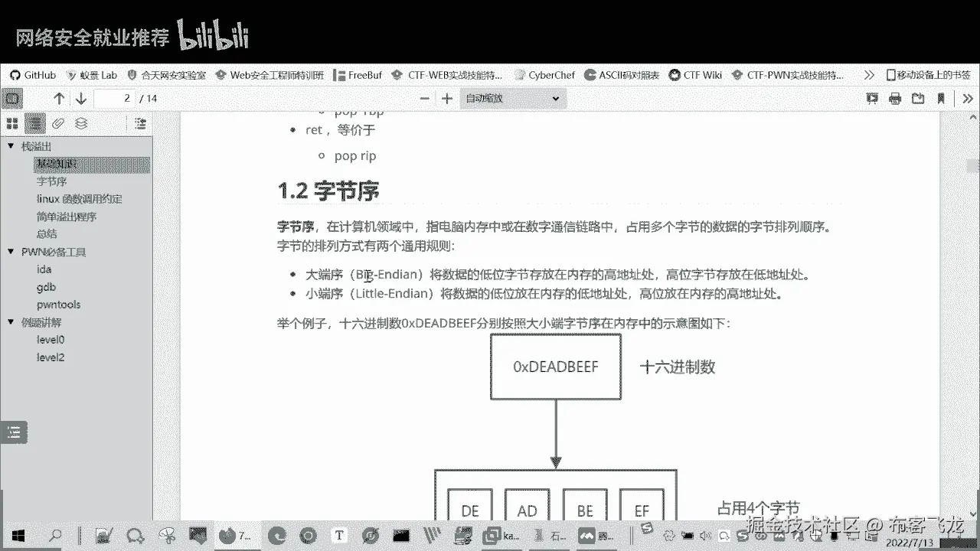Show the layers view in sidebar
Viewport: 980px width, 551px height.
pyautogui.click(x=81, y=123)
